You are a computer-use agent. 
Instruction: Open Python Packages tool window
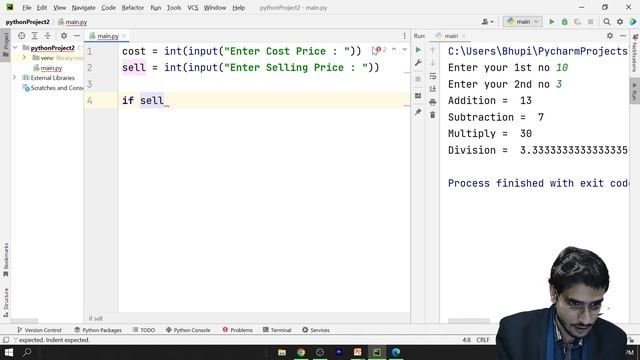pos(98,330)
